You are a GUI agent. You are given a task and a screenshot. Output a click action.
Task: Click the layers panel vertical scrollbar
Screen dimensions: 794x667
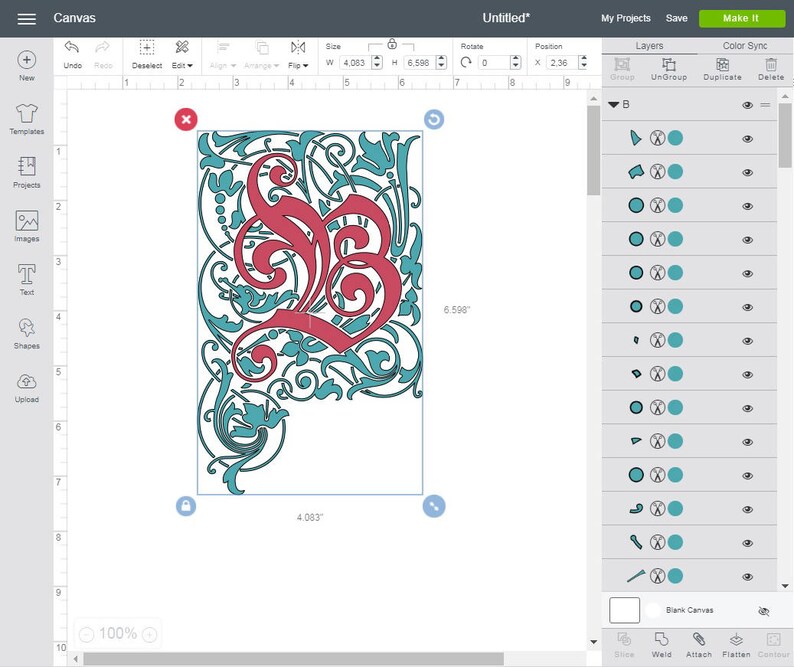[785, 135]
